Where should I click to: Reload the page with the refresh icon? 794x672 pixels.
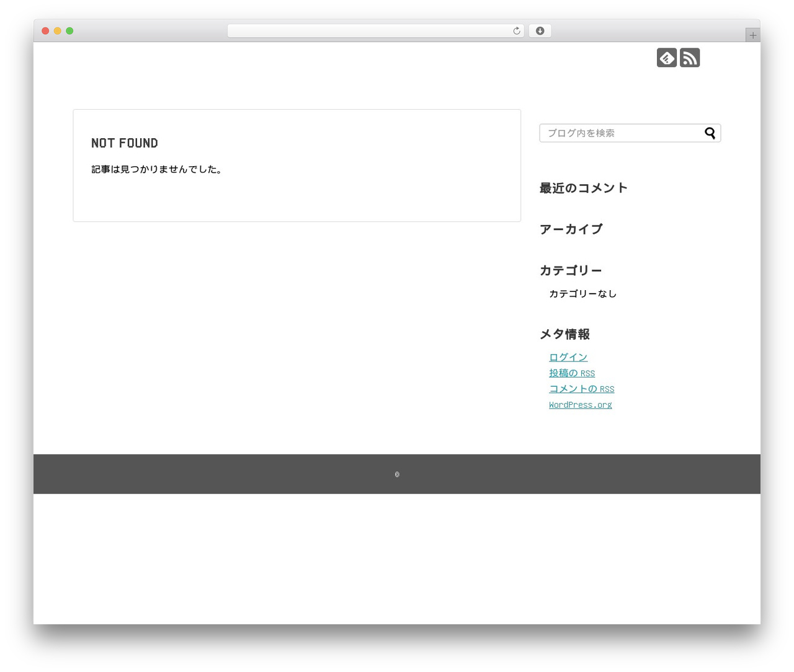tap(517, 31)
